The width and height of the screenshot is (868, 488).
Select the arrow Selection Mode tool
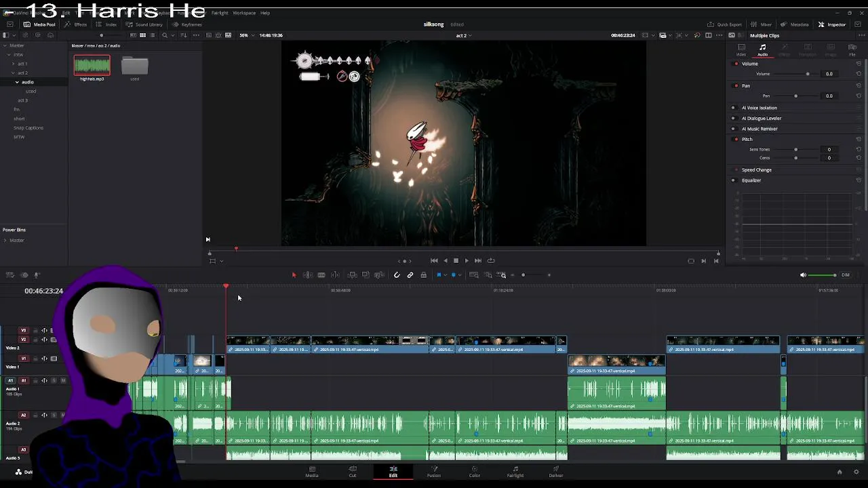click(x=294, y=275)
